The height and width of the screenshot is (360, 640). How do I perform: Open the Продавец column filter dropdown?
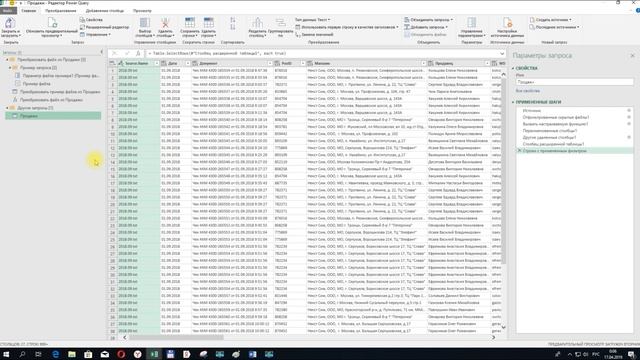tap(487, 63)
